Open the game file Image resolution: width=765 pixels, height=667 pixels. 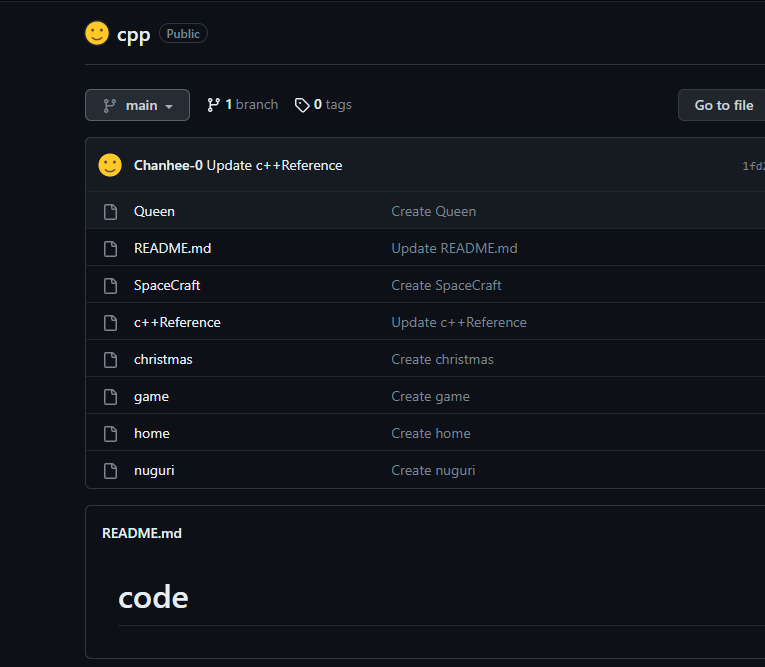[151, 396]
